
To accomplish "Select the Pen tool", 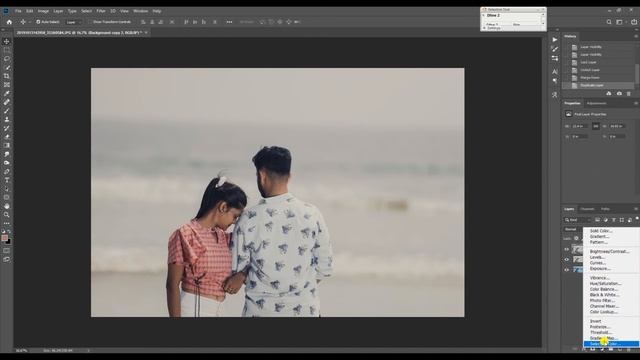I will [7, 171].
